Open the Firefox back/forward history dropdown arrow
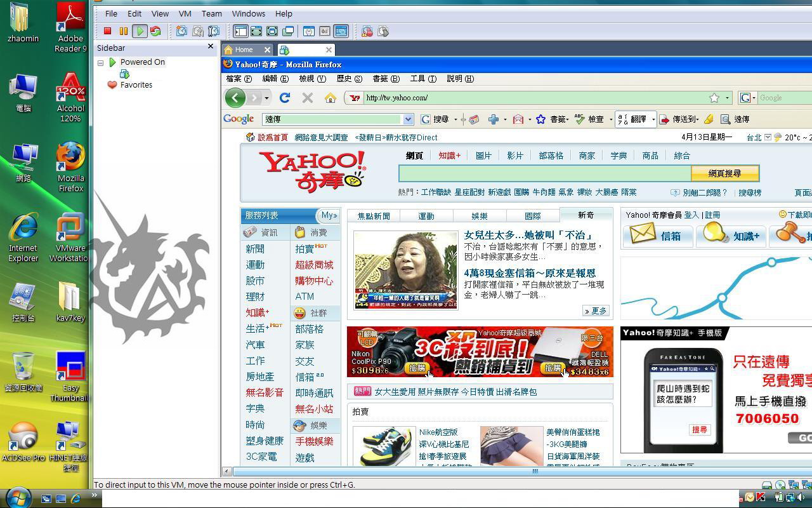 coord(266,98)
